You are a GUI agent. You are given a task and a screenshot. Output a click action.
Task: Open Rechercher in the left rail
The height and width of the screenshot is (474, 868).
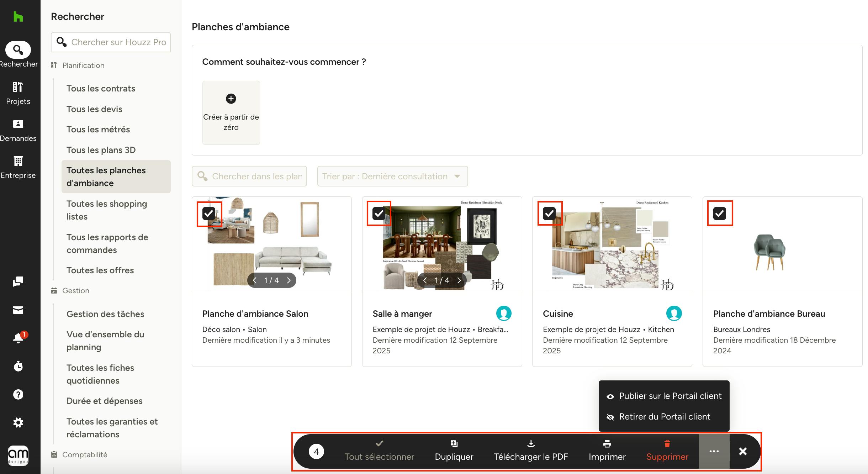tap(18, 54)
